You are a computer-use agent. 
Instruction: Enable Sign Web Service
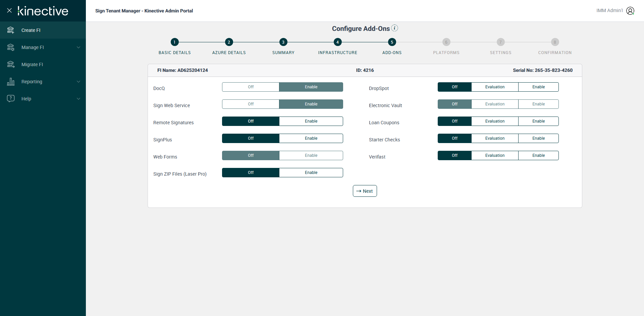(x=311, y=104)
